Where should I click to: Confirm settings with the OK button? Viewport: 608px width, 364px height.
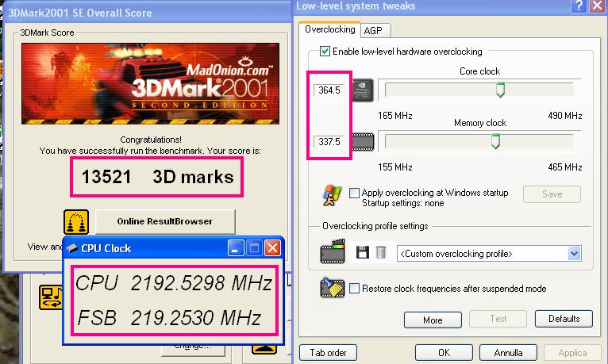[444, 353]
